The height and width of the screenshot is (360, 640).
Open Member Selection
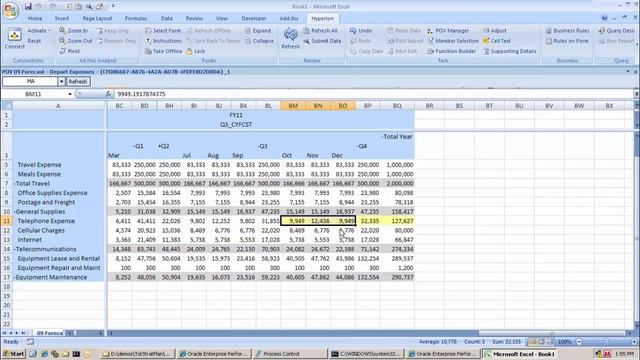point(453,41)
